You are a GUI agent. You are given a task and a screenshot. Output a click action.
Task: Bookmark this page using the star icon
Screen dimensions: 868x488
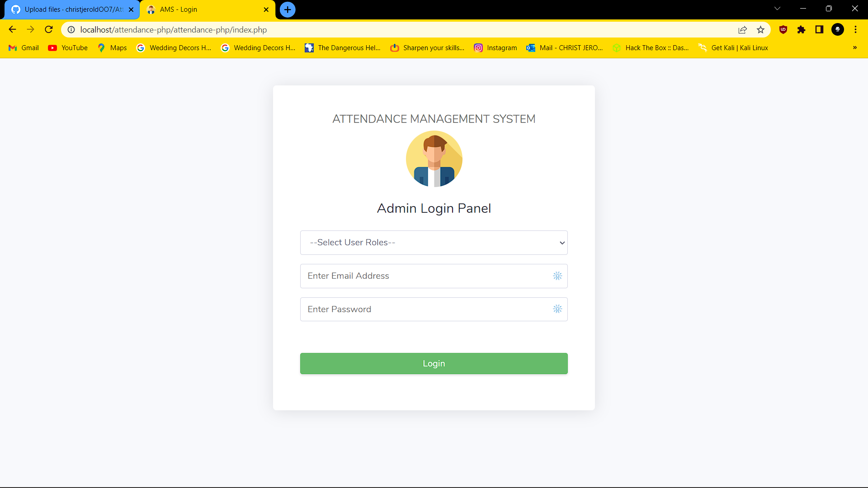pyautogui.click(x=761, y=29)
